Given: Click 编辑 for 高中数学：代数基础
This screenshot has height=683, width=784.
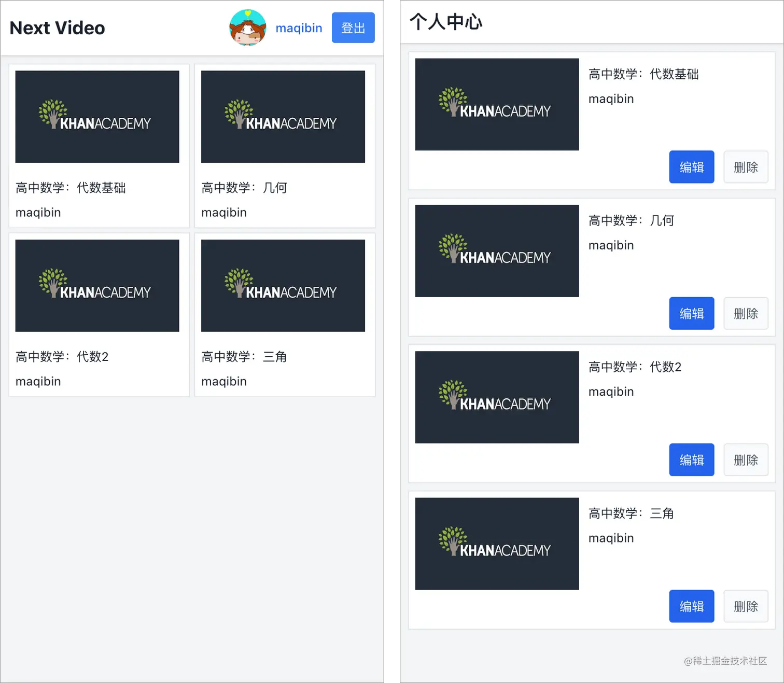Looking at the screenshot, I should click(x=691, y=167).
